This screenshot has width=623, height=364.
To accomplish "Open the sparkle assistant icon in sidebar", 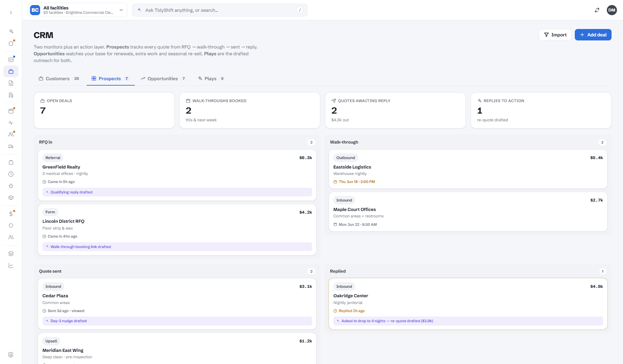I will click(11, 31).
